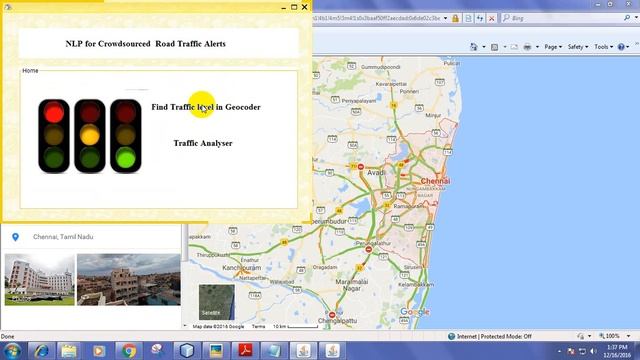Expand dropdown beside the Home icon
The width and height of the screenshot is (640, 360).
pos(484,47)
